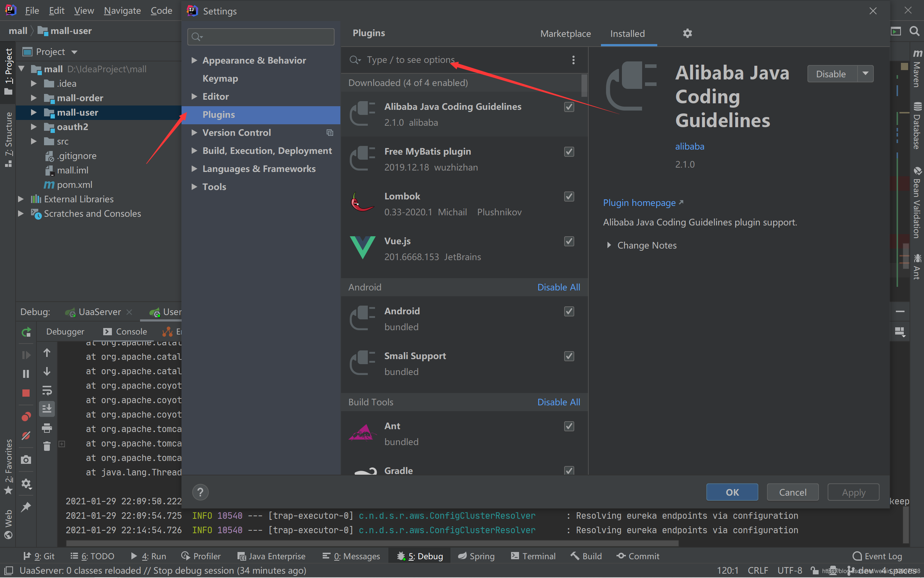924x578 pixels.
Task: Open debug panel settings gear
Action: click(26, 484)
